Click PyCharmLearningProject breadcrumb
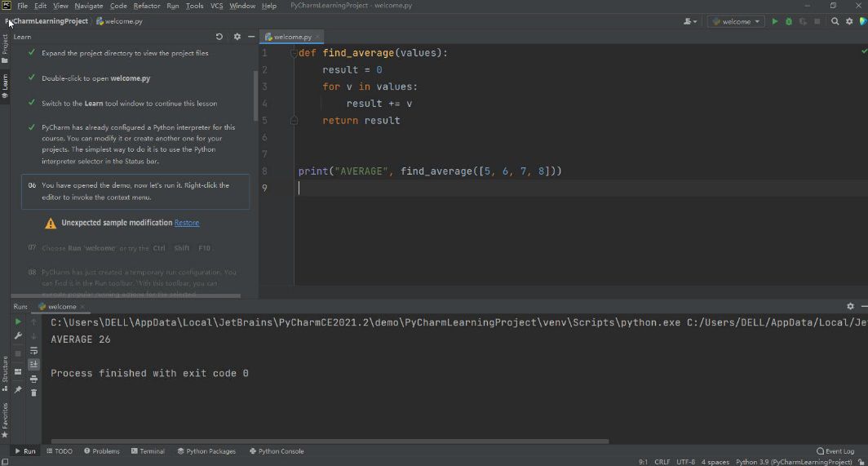 click(x=46, y=21)
